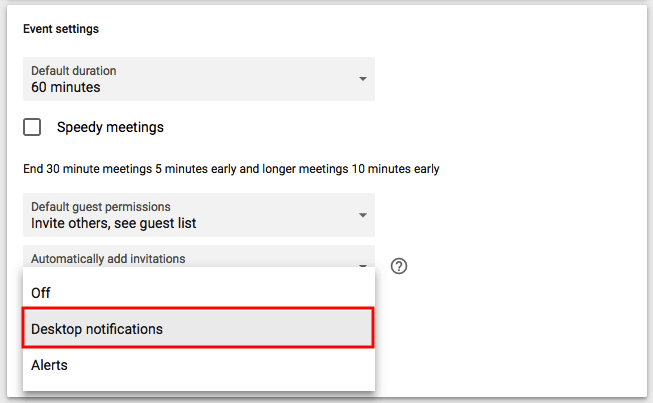This screenshot has width=653, height=403.
Task: Click the Default guest permissions arrow icon
Action: [x=363, y=215]
